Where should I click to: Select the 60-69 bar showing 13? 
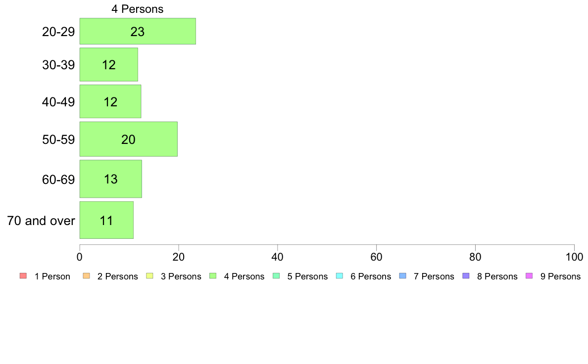111,179
